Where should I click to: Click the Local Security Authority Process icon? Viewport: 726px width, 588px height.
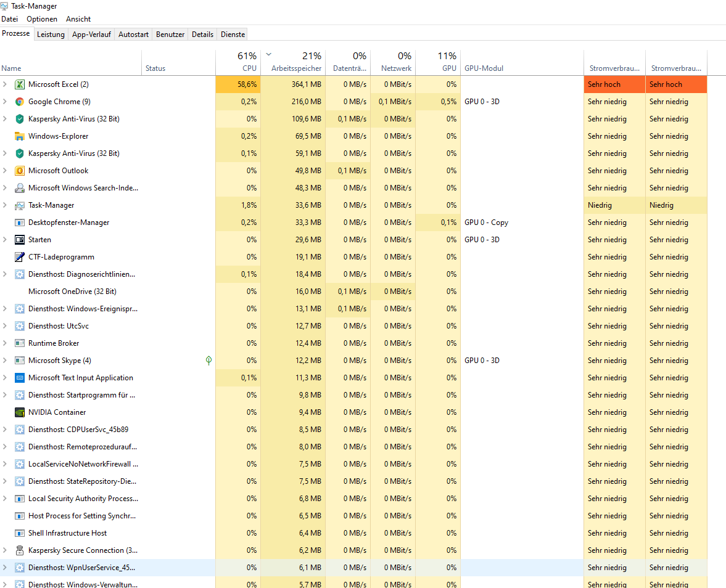[20, 498]
